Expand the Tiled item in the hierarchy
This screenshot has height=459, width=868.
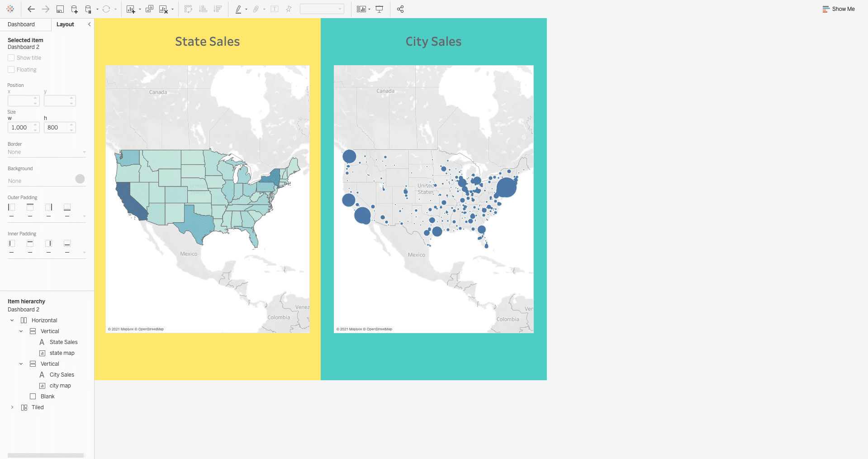[x=12, y=407]
